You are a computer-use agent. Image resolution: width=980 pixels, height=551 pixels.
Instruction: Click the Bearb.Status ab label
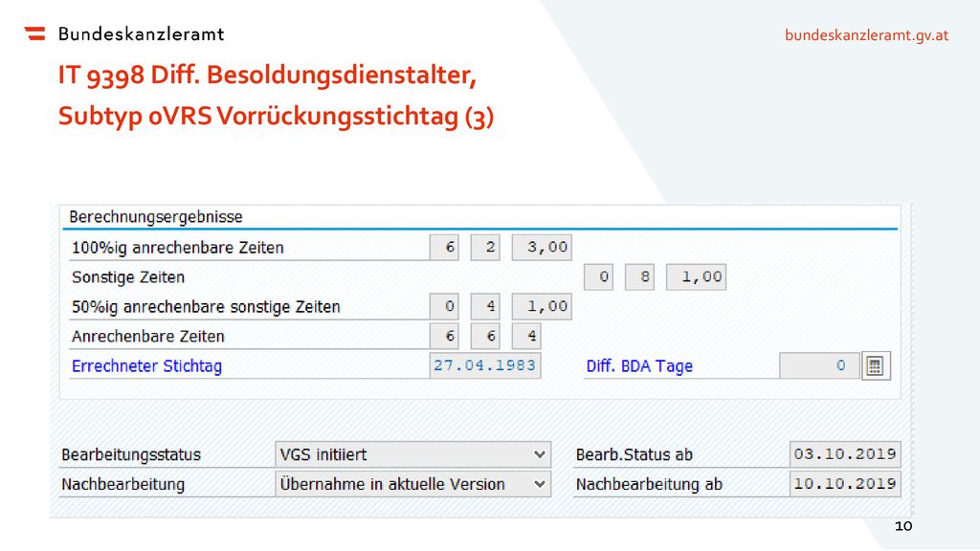(635, 454)
